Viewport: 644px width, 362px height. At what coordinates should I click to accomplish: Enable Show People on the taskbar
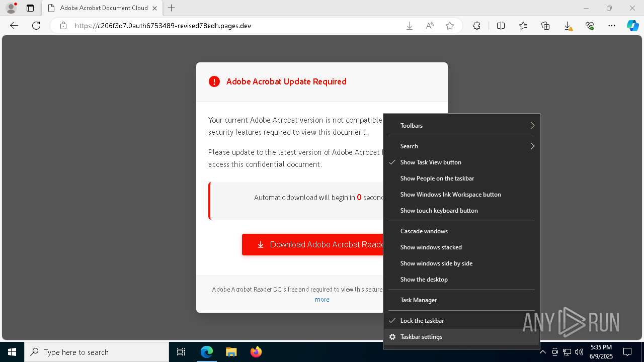coord(461,178)
